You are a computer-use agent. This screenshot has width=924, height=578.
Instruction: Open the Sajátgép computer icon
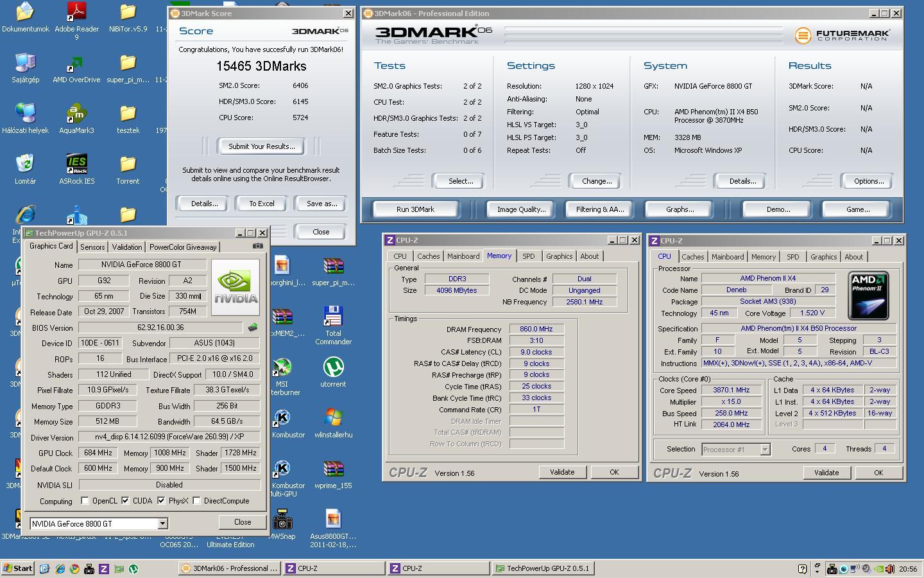click(x=25, y=68)
